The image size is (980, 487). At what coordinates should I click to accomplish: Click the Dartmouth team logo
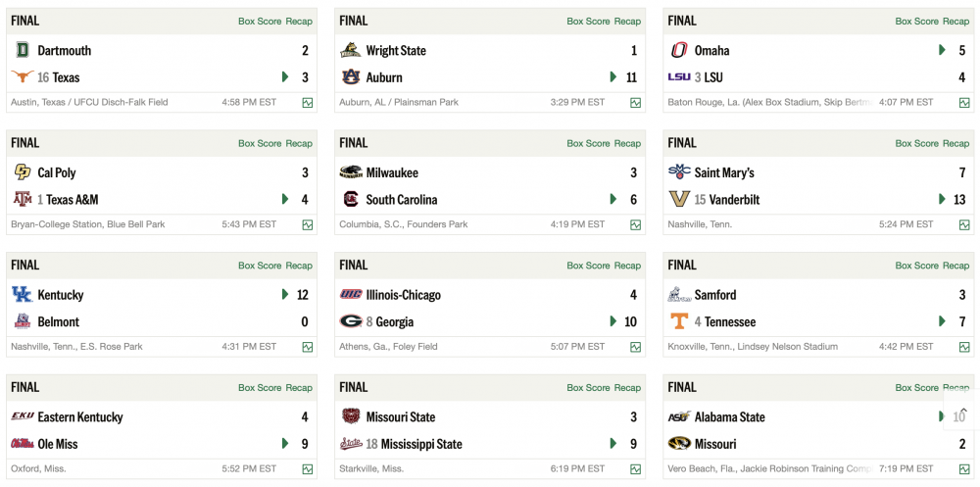pyautogui.click(x=22, y=51)
